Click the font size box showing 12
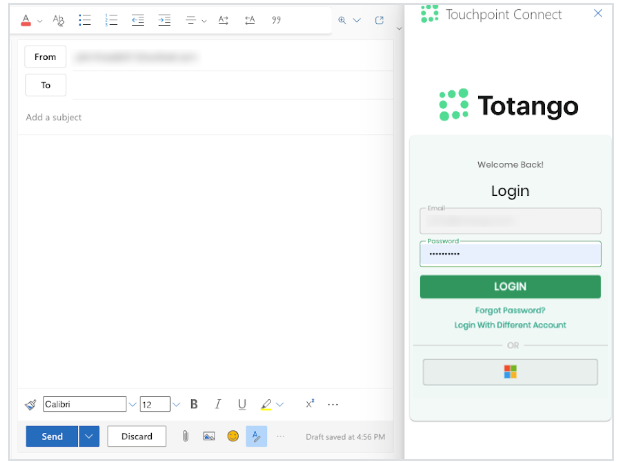Image resolution: width=617 pixels, height=462 pixels. (x=155, y=404)
